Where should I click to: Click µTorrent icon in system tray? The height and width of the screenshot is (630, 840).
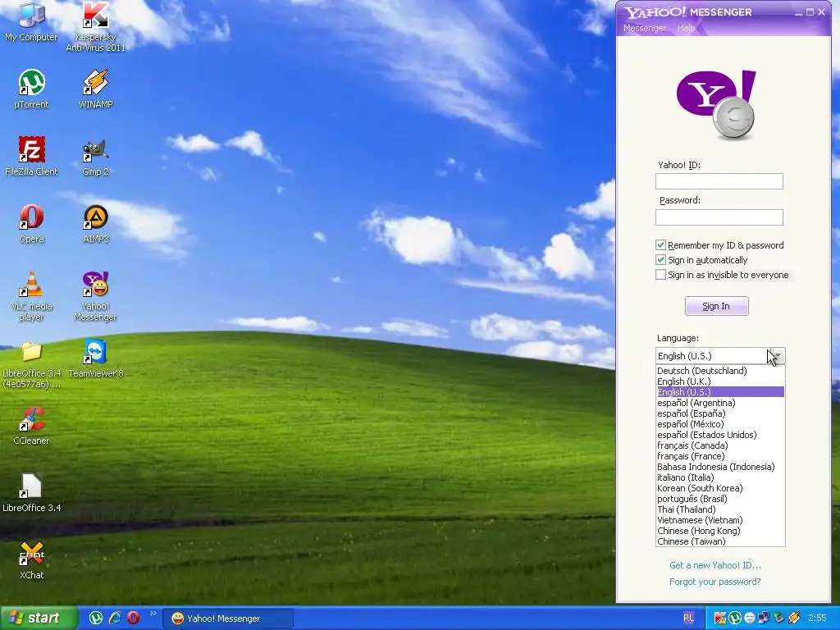coord(735,619)
